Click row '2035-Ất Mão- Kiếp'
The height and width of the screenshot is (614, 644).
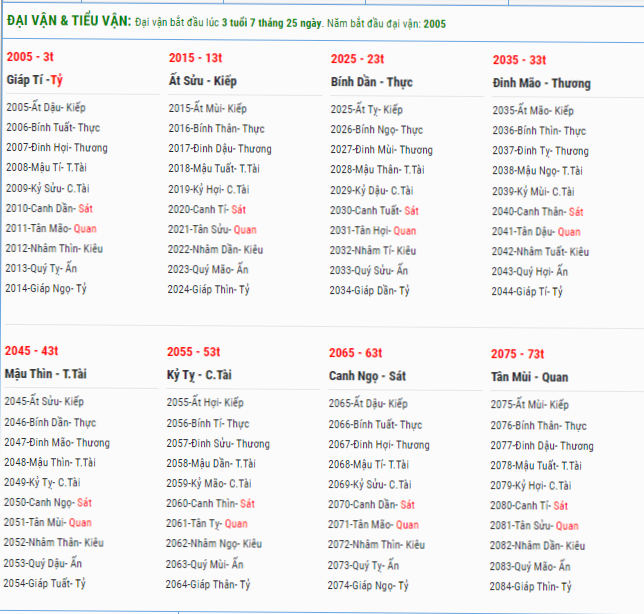tap(533, 110)
